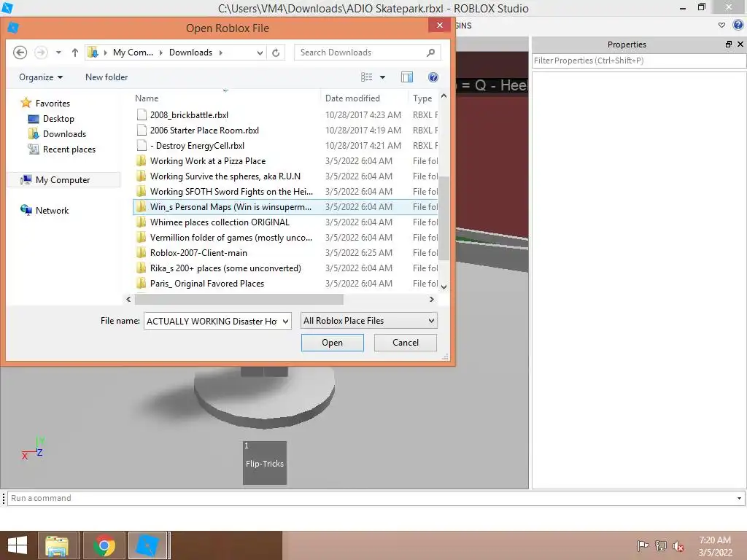Viewport: 747px width, 560px height.
Task: Open the Organize dropdown menu
Action: 41,77
